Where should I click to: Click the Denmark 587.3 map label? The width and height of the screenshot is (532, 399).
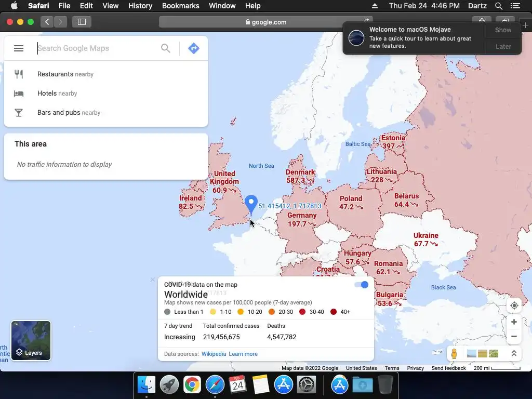300,176
